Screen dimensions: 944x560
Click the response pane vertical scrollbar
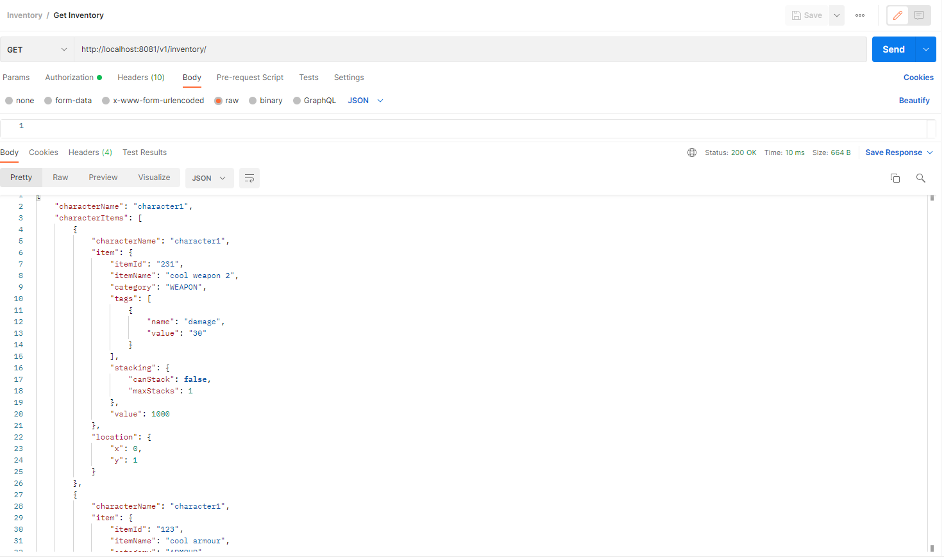click(x=932, y=373)
